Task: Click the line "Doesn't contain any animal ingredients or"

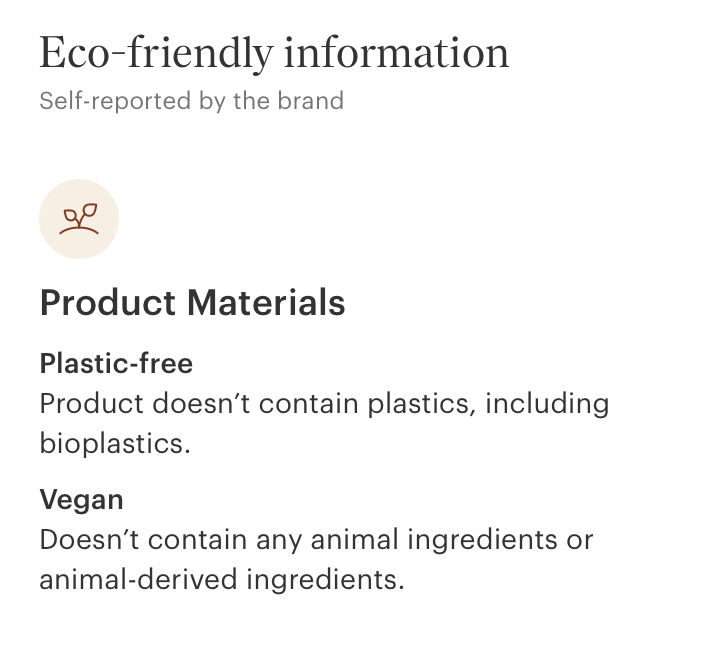Action: click(316, 540)
